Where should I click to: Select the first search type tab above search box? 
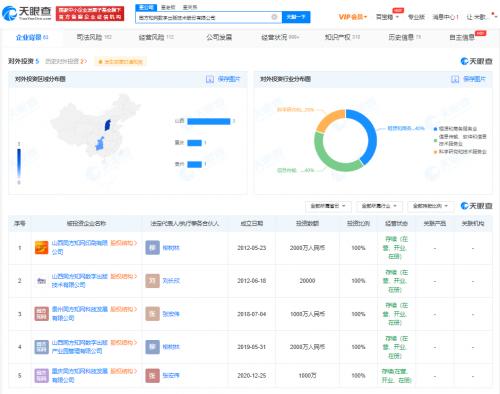(146, 7)
